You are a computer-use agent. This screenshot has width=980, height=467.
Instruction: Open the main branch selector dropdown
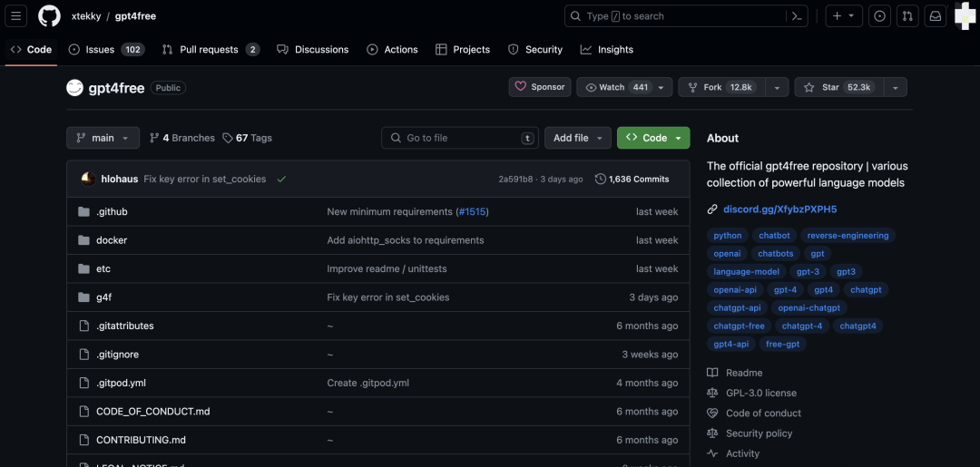coord(103,138)
